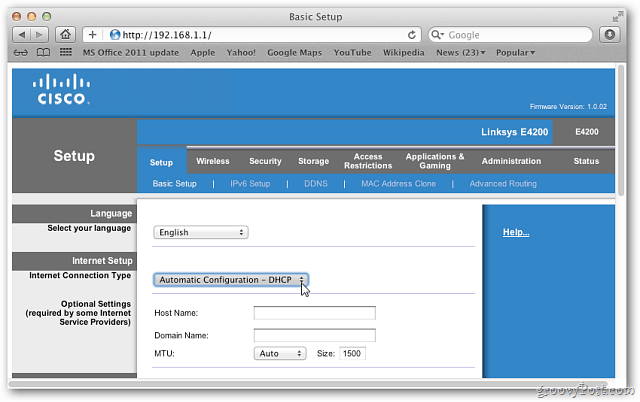This screenshot has height=402, width=640.
Task: Reload the page with the refresh icon
Action: [x=411, y=35]
